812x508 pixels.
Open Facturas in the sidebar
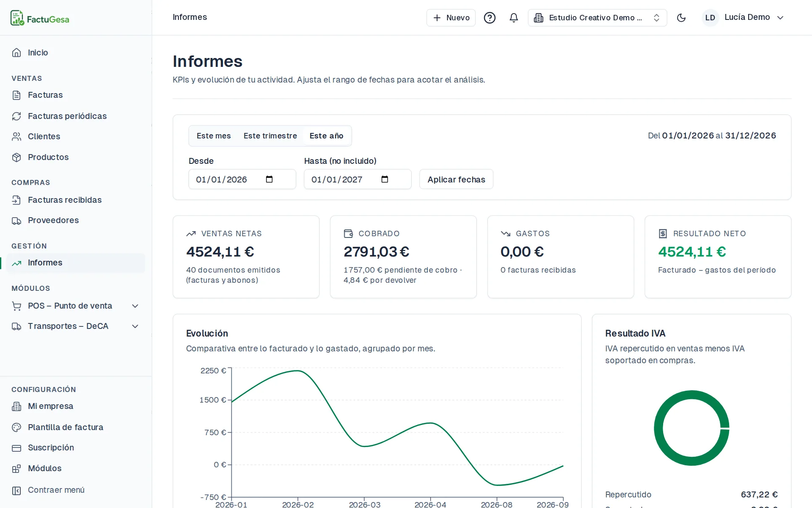pos(76,95)
